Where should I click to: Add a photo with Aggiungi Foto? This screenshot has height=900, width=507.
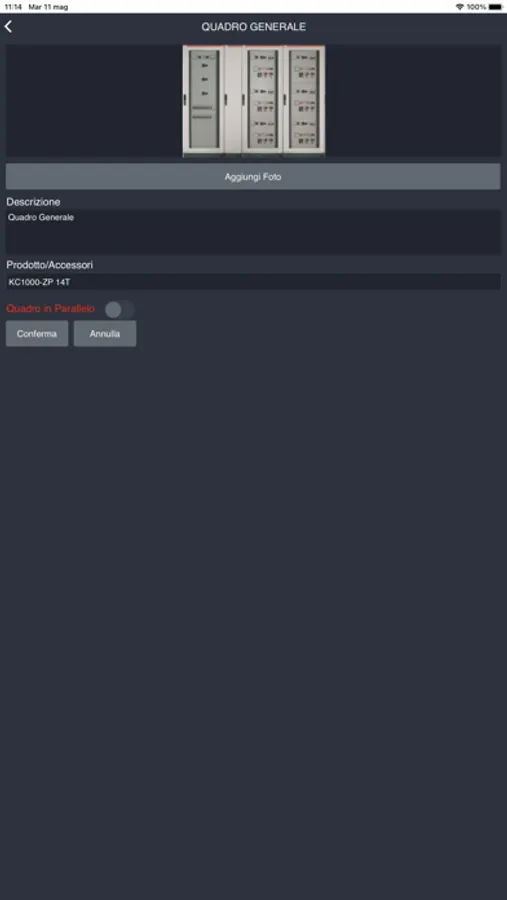coord(253,177)
